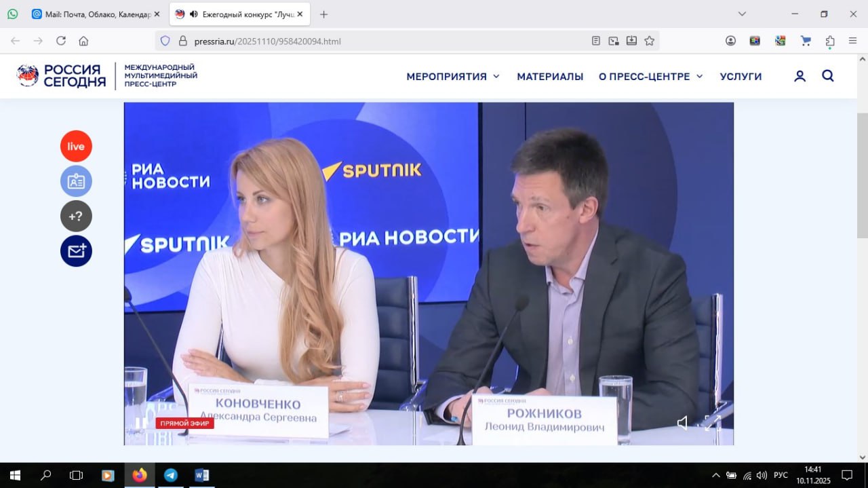868x488 pixels.
Task: Open the dark blue mail subscribe icon
Action: coord(76,251)
